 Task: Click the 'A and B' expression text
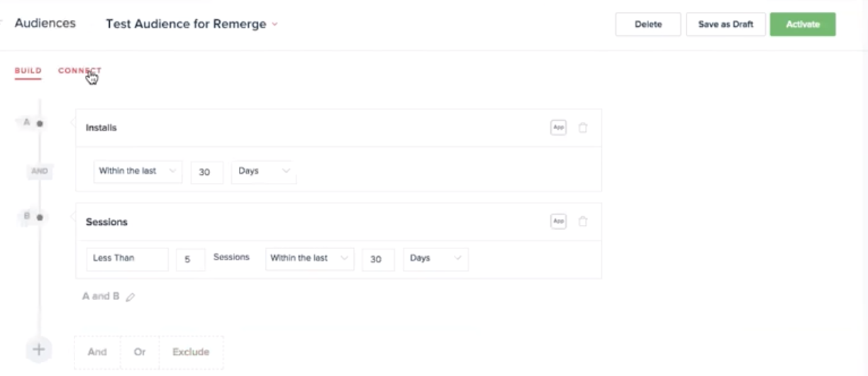[101, 297]
